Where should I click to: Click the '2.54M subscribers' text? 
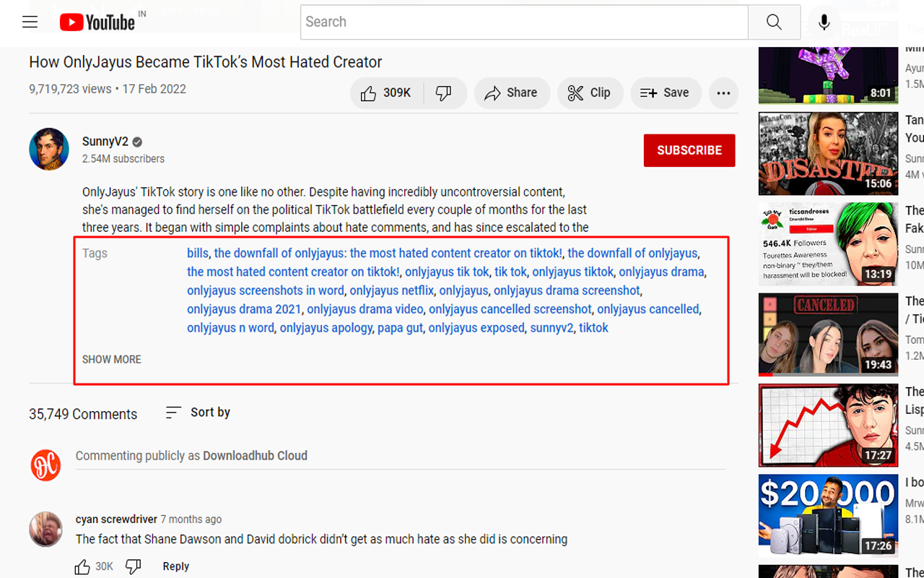click(123, 159)
